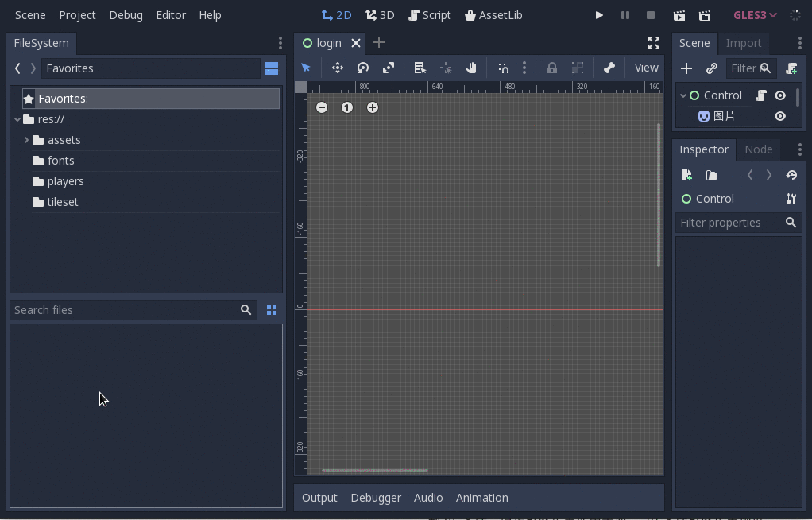Lock the selected node with the lock icon
Screen dimensions: 812x520
[552, 68]
